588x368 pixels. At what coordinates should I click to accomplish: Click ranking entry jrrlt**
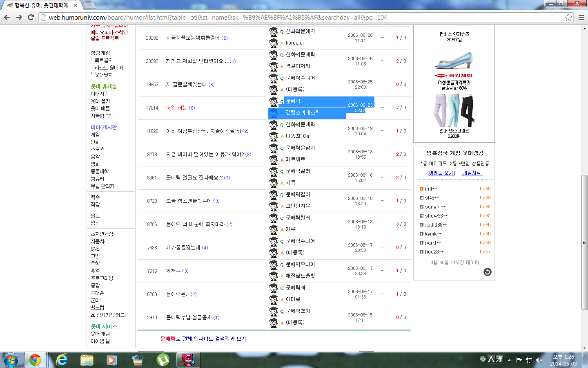click(431, 189)
